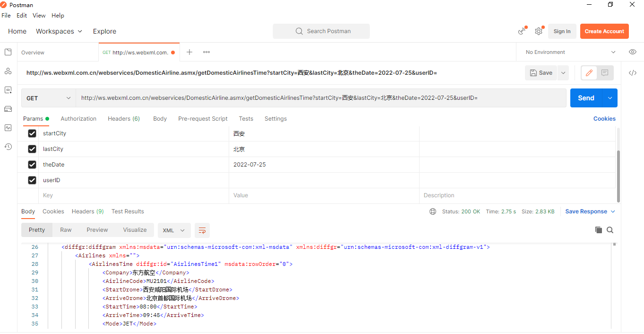
Task: Select response Headers (9) tab
Action: 88,211
